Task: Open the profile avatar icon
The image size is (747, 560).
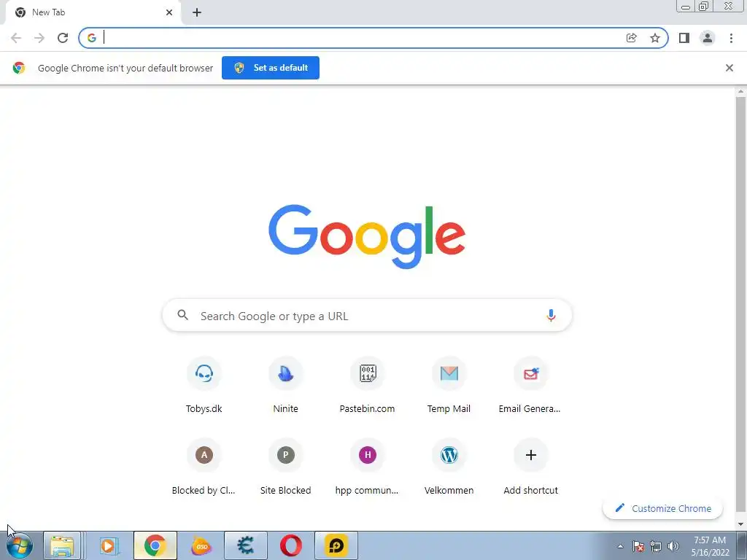Action: (708, 38)
